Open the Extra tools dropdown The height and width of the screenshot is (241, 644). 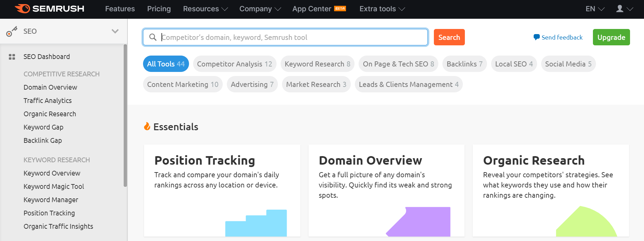pyautogui.click(x=382, y=9)
